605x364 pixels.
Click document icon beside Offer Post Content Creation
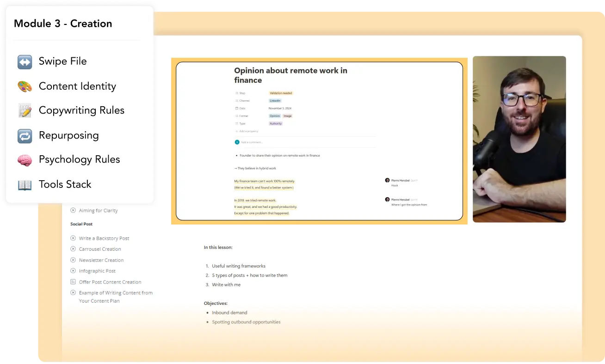coord(73,282)
